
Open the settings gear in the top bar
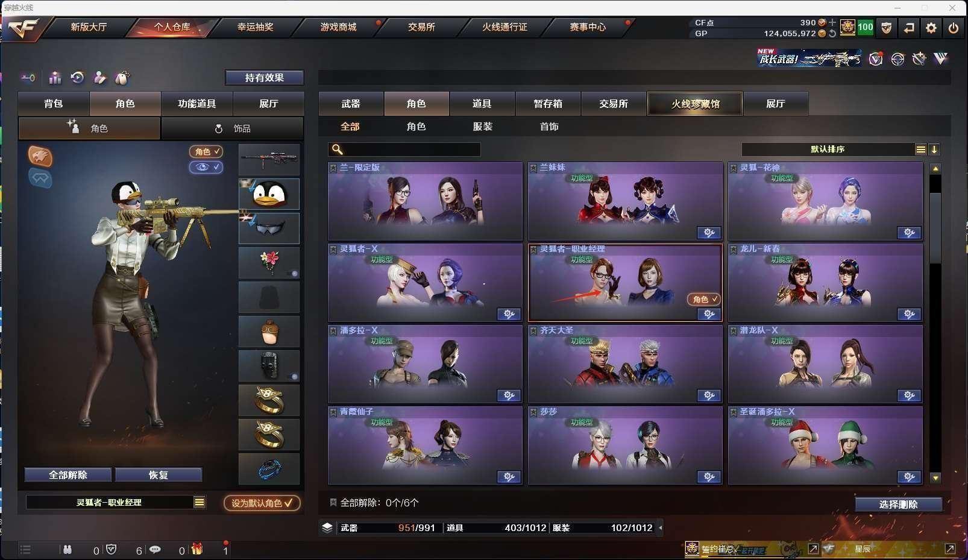[x=931, y=28]
